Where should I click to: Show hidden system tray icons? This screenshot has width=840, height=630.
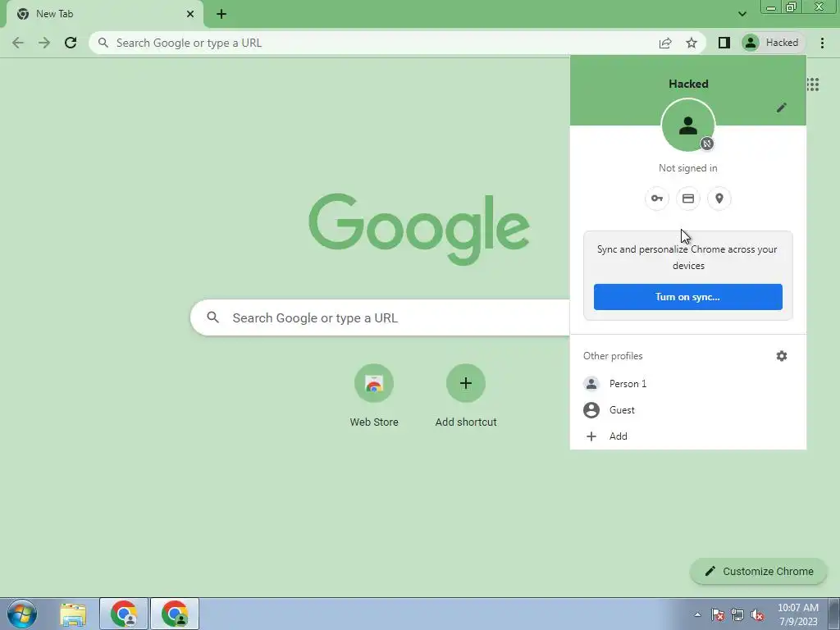tap(697, 614)
